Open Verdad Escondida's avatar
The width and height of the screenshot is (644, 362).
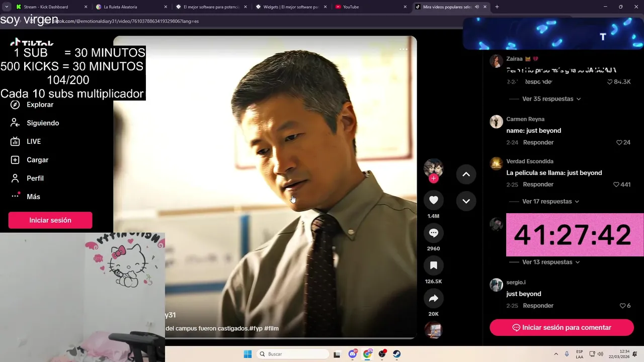point(496,164)
